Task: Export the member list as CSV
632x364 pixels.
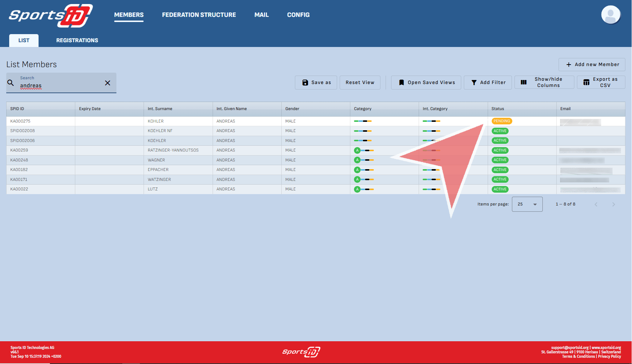Action: click(x=601, y=82)
